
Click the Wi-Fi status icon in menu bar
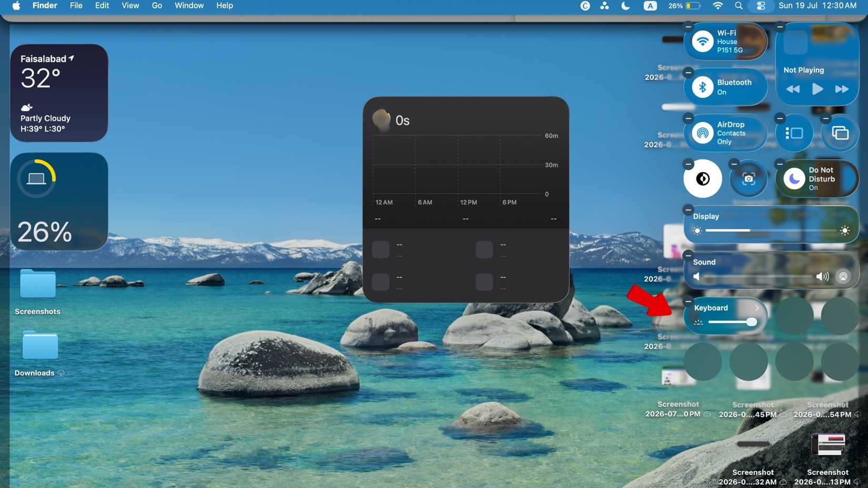(718, 6)
